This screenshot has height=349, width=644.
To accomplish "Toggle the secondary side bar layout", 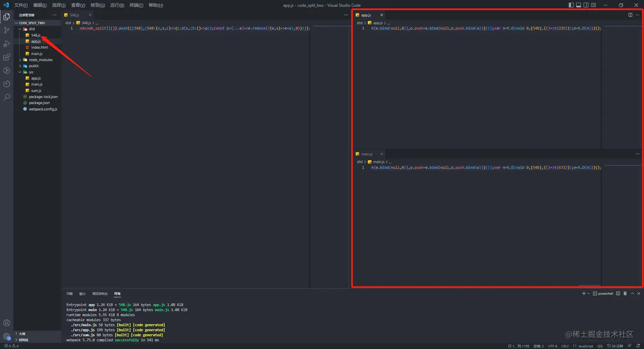I will tap(586, 5).
